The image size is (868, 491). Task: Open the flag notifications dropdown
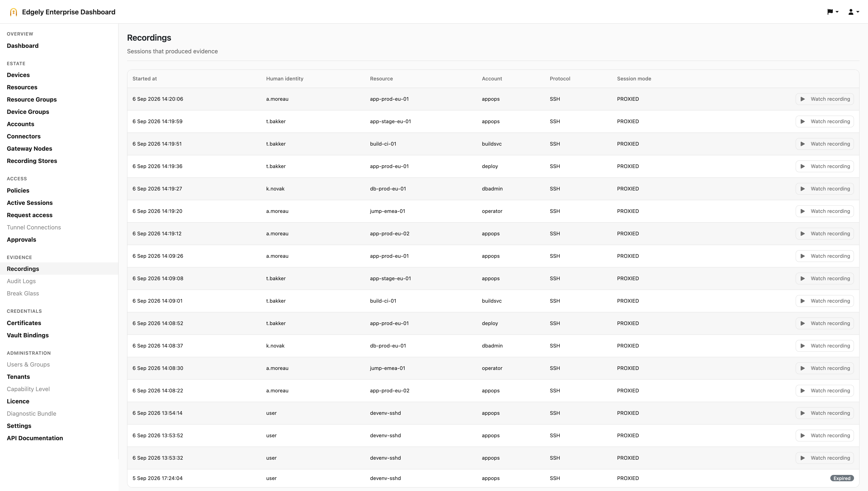(x=833, y=12)
